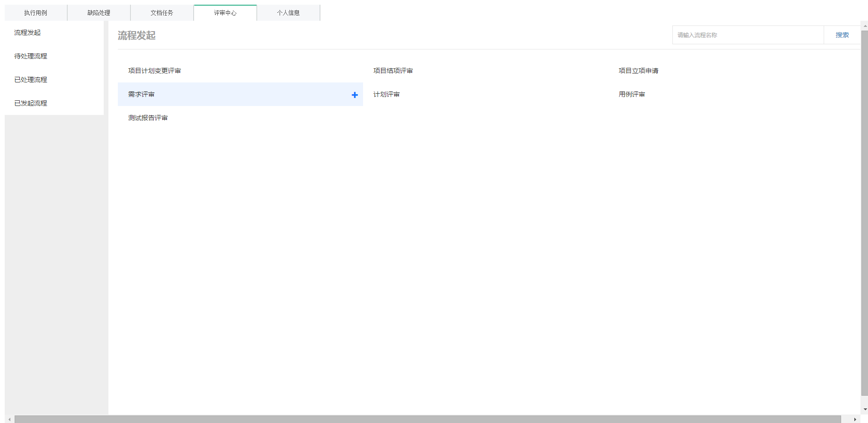Open the 执行用例 tab
The height and width of the screenshot is (423, 868).
[36, 13]
